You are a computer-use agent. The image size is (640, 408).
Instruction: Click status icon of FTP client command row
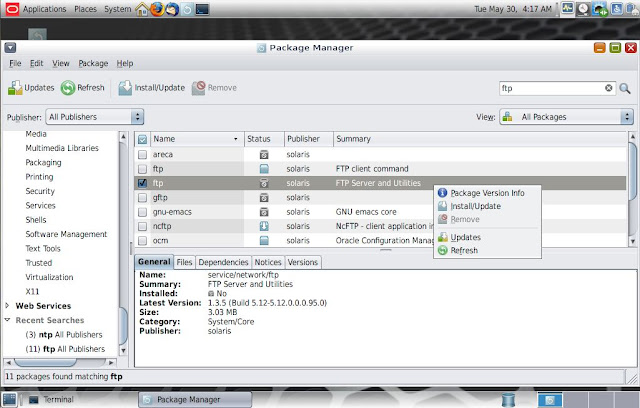click(x=264, y=169)
